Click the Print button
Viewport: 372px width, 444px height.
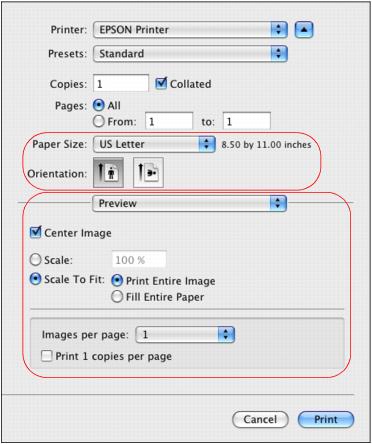click(326, 419)
